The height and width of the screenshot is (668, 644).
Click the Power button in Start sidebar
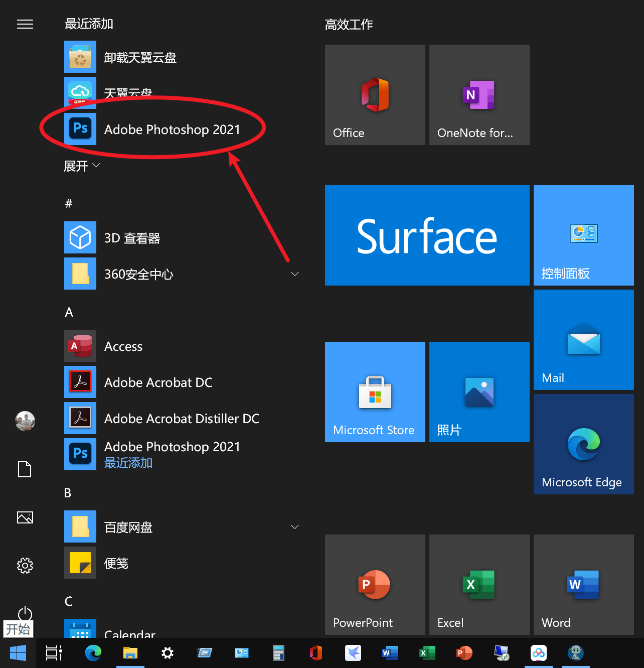point(25,613)
